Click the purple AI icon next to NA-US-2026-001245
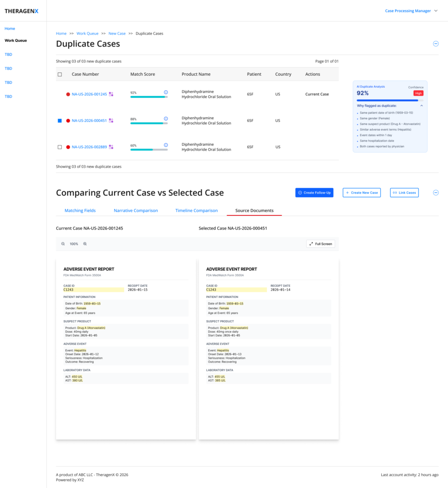 (x=111, y=94)
